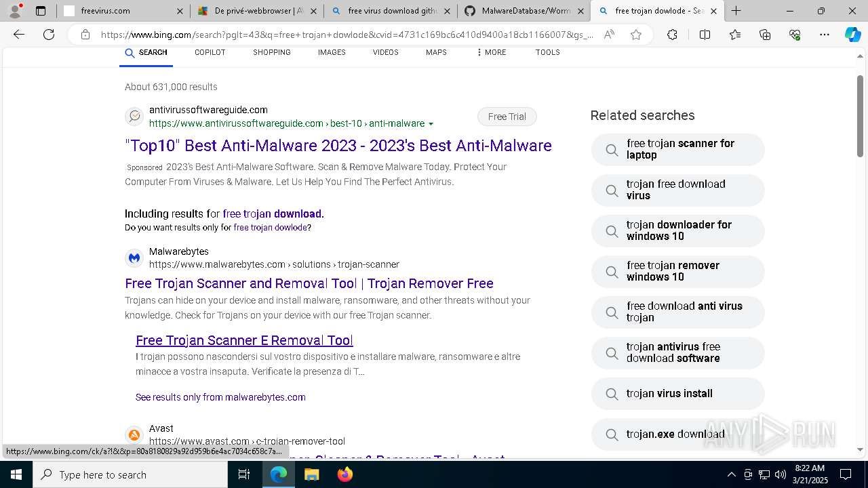Select related search trojan free download virus
868x488 pixels.
(x=678, y=190)
